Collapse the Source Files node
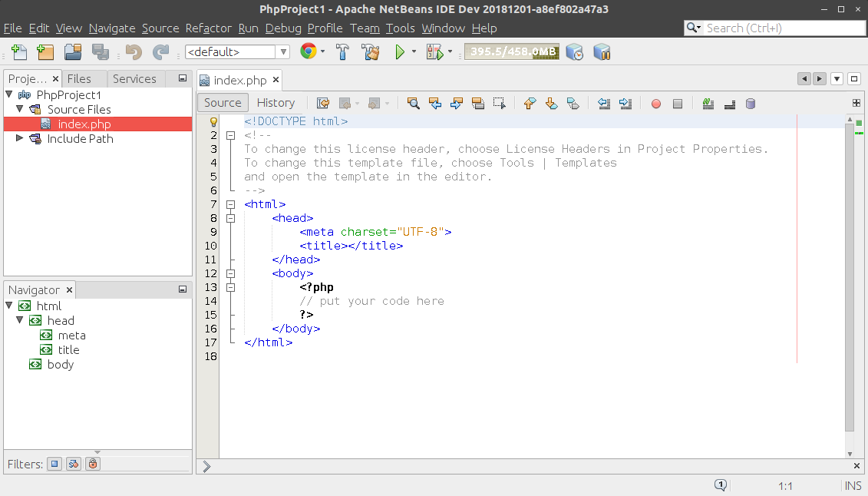Image resolution: width=868 pixels, height=496 pixels. [x=19, y=109]
